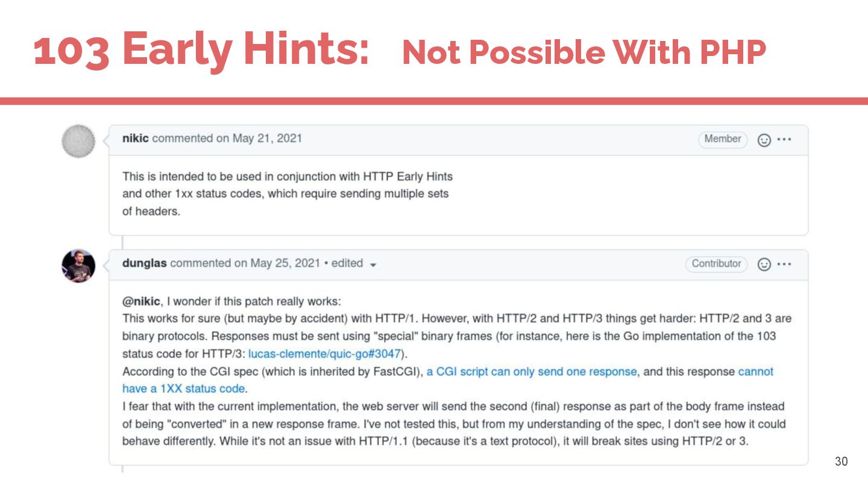Click the May 25, 2021 comment timestamp

285,263
